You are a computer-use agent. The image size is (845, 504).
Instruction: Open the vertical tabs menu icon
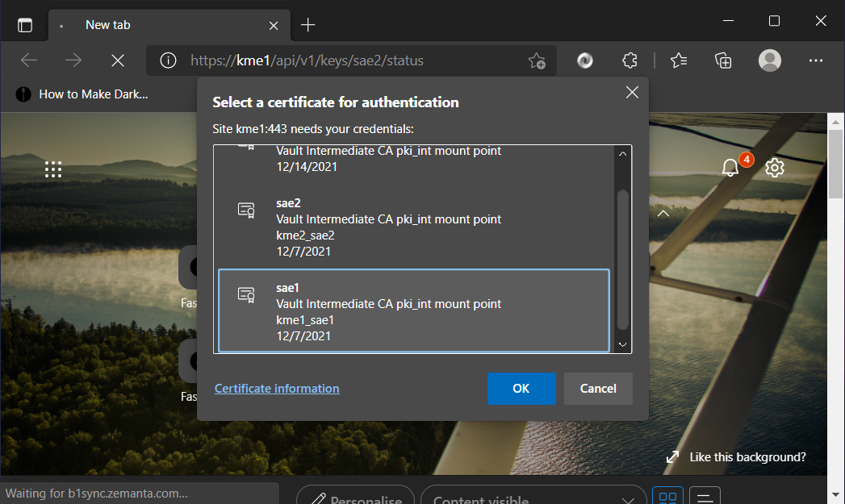25,25
